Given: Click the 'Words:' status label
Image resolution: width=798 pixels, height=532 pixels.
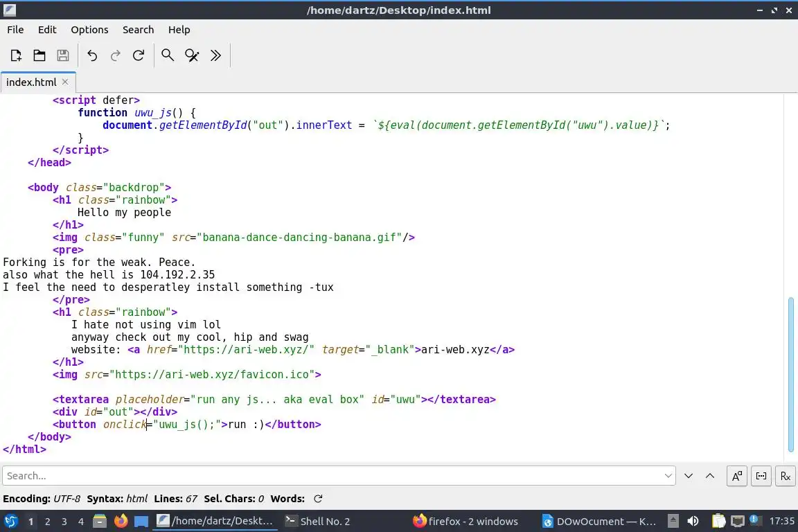Looking at the screenshot, I should (x=287, y=498).
